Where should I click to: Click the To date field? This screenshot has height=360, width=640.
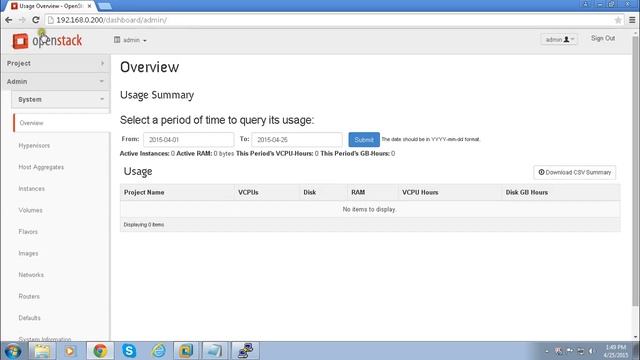point(297,140)
